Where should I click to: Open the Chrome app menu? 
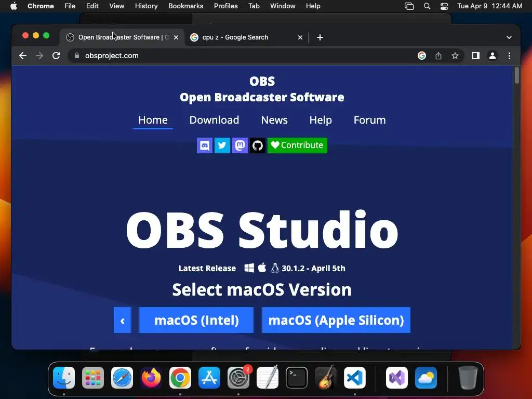(x=41, y=6)
